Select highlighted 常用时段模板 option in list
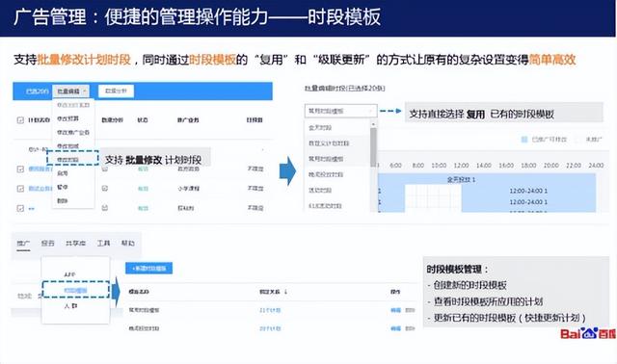This screenshot has height=364, width=617. tap(326, 159)
